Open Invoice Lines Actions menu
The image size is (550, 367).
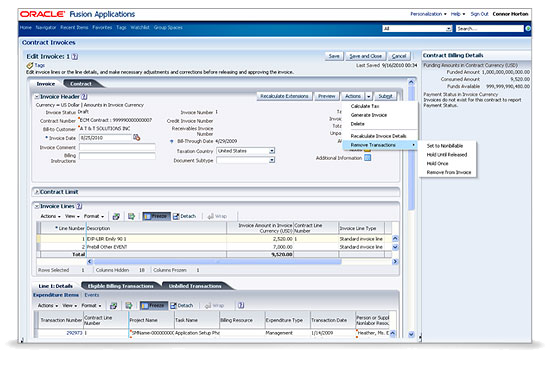pos(50,216)
